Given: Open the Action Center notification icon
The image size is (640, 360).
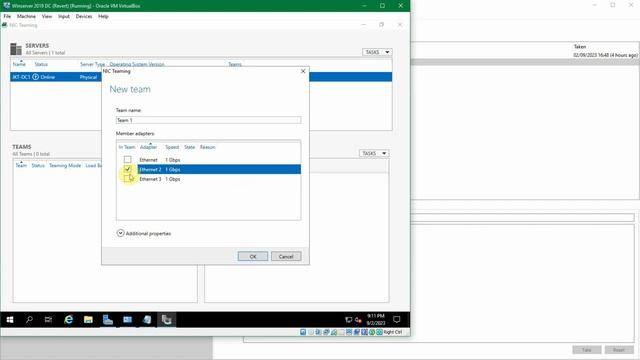Looking at the screenshot, I should [x=396, y=320].
